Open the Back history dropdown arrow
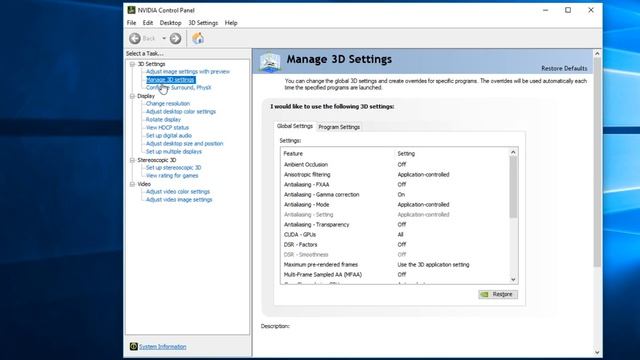 coord(164,38)
